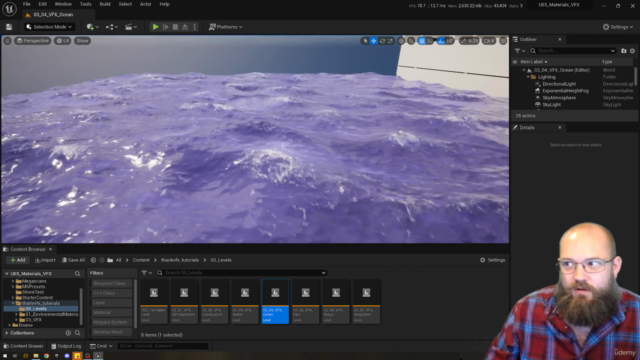This screenshot has width=640, height=360.
Task: Select the 03_04_VFX_Ocean level thumbnail
Action: pyautogui.click(x=275, y=302)
